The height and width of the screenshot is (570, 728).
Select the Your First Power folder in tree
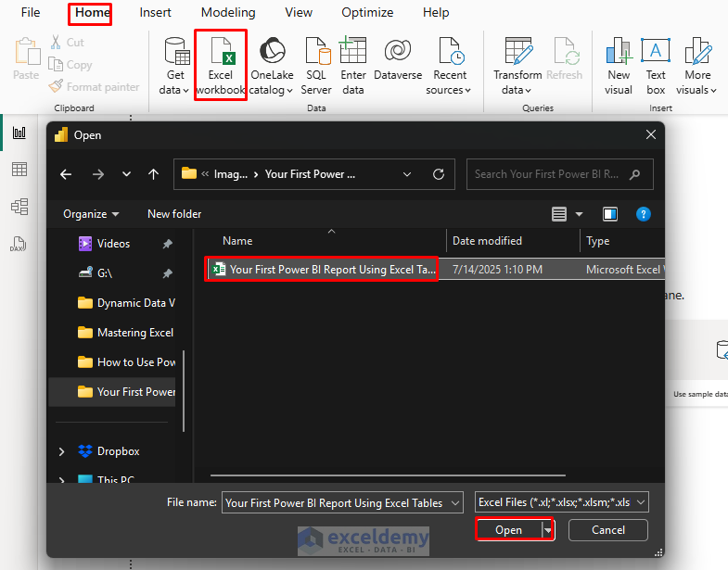coord(111,392)
